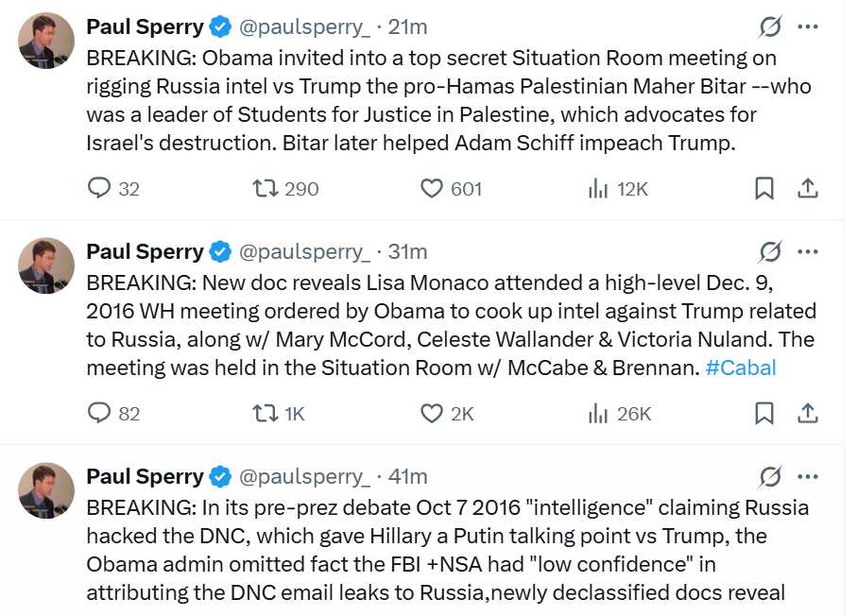The width and height of the screenshot is (857, 616).
Task: Like the tweet with 2K likes
Action: click(x=432, y=413)
